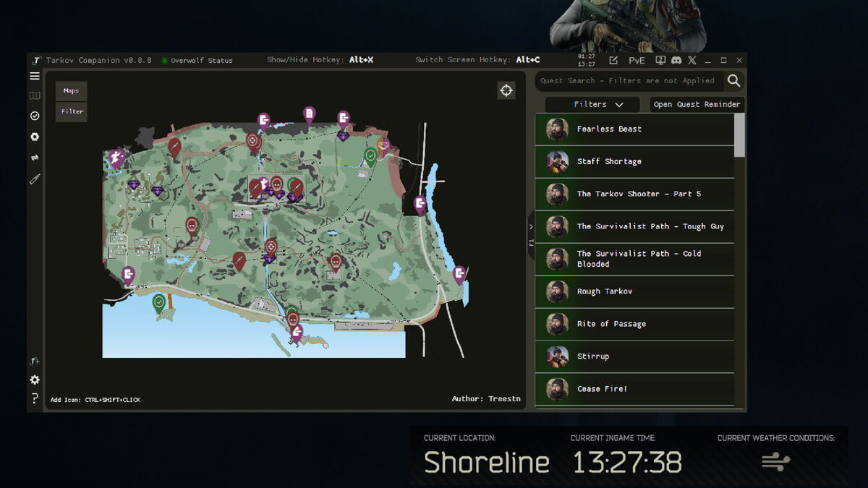Click the magnifier search icon
Image resolution: width=868 pixels, height=488 pixels.
click(x=733, y=80)
